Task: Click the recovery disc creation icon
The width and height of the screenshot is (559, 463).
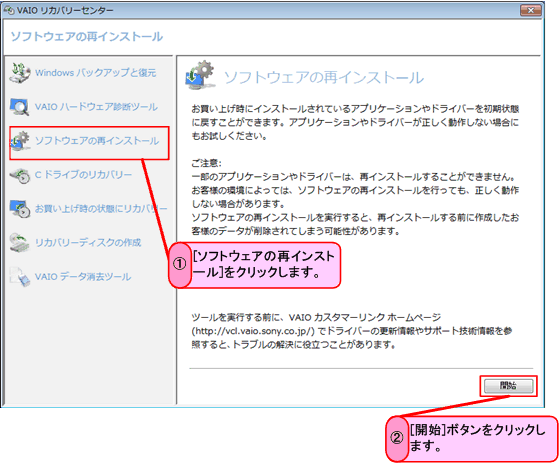Action: coord(20,243)
